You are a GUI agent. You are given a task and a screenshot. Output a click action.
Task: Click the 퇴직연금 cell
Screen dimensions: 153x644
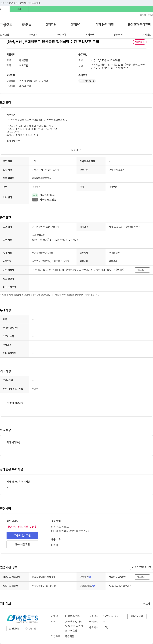113,261
